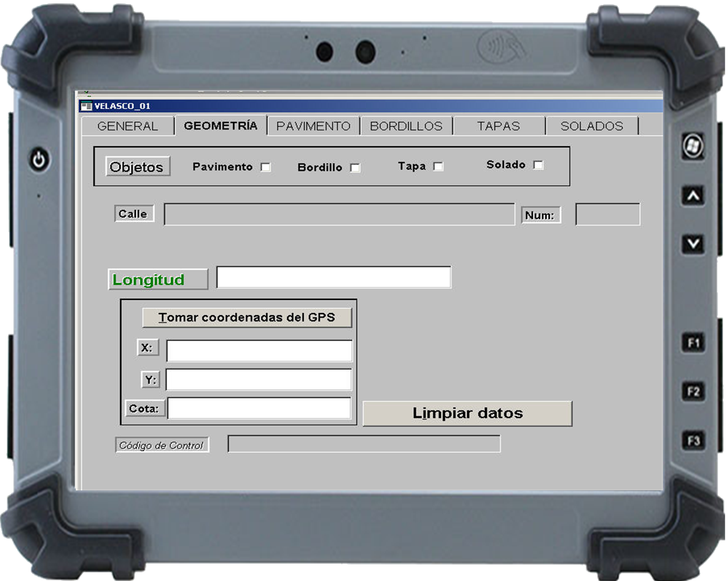Open the PAVIMENTO tab
The image size is (728, 581).
tap(313, 126)
